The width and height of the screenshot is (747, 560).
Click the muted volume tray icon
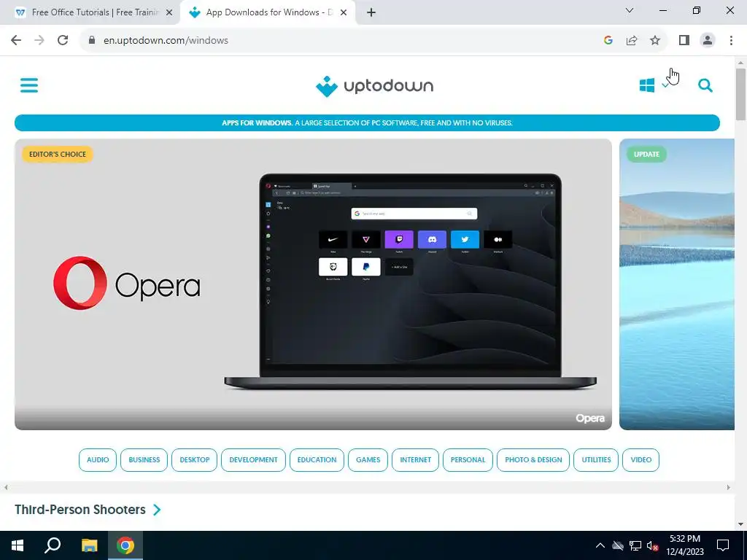click(x=653, y=545)
